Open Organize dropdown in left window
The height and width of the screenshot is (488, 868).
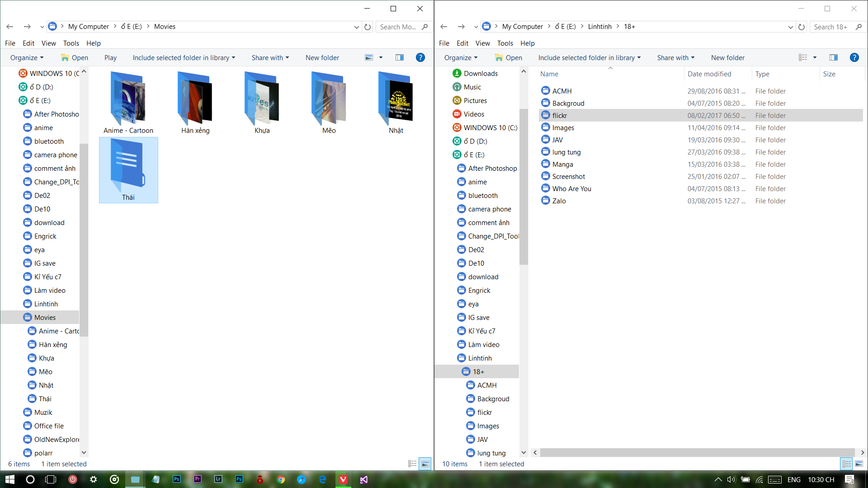tap(27, 57)
